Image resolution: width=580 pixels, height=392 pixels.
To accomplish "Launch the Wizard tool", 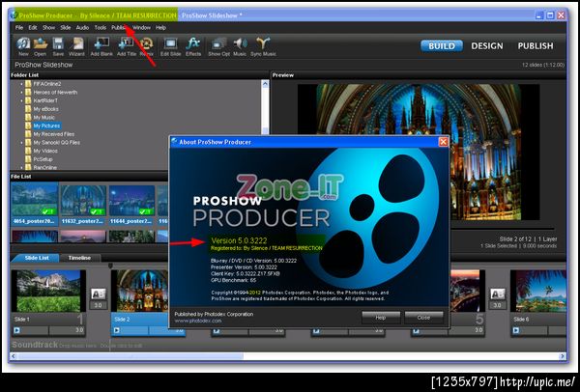I will point(77,44).
